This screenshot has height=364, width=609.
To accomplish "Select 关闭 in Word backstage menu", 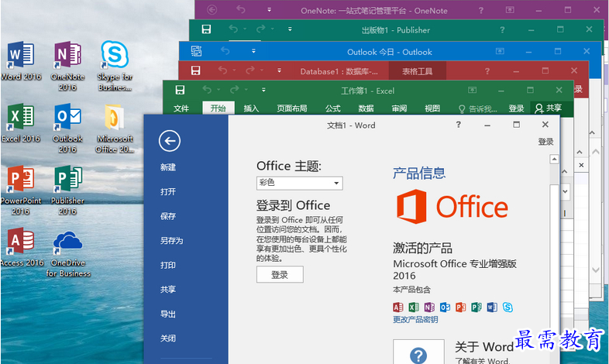I will pos(168,338).
